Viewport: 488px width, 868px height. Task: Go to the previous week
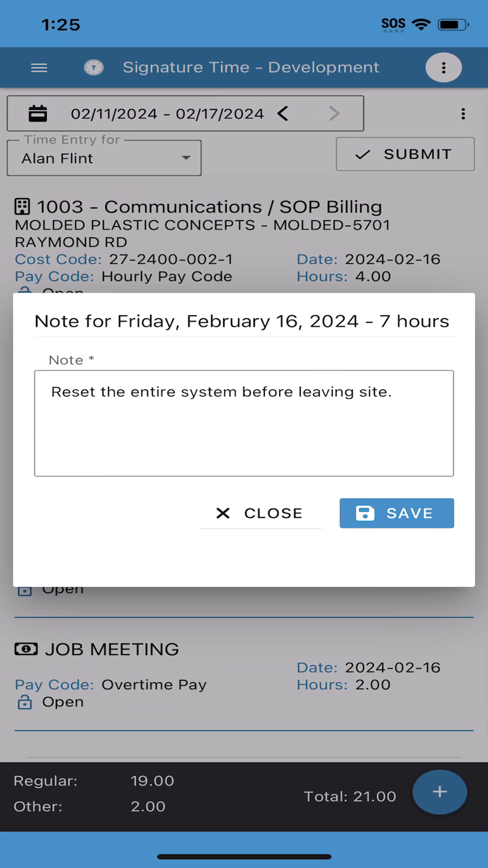coord(283,114)
